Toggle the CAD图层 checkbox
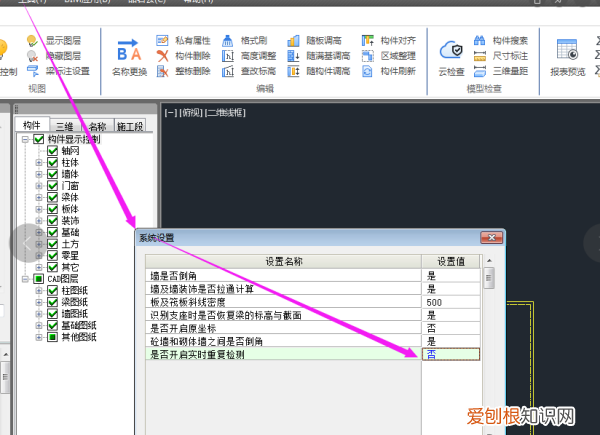The width and height of the screenshot is (600, 435). pyautogui.click(x=39, y=279)
